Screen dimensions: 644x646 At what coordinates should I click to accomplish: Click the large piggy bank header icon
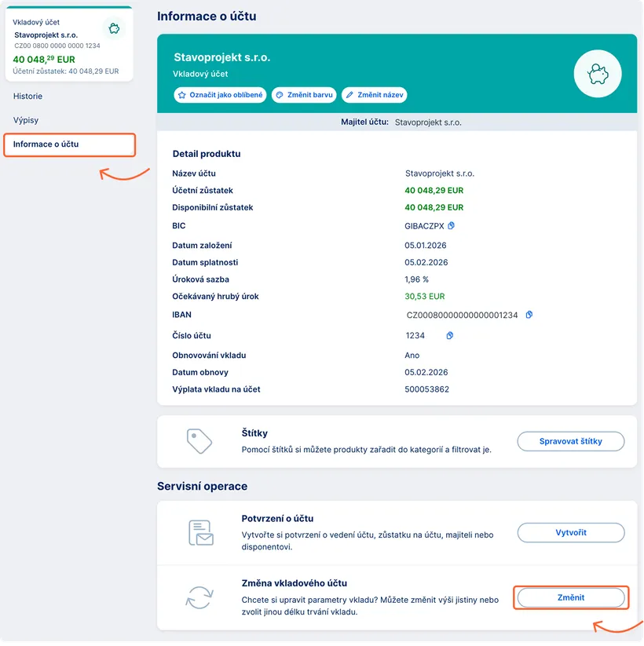pos(598,75)
